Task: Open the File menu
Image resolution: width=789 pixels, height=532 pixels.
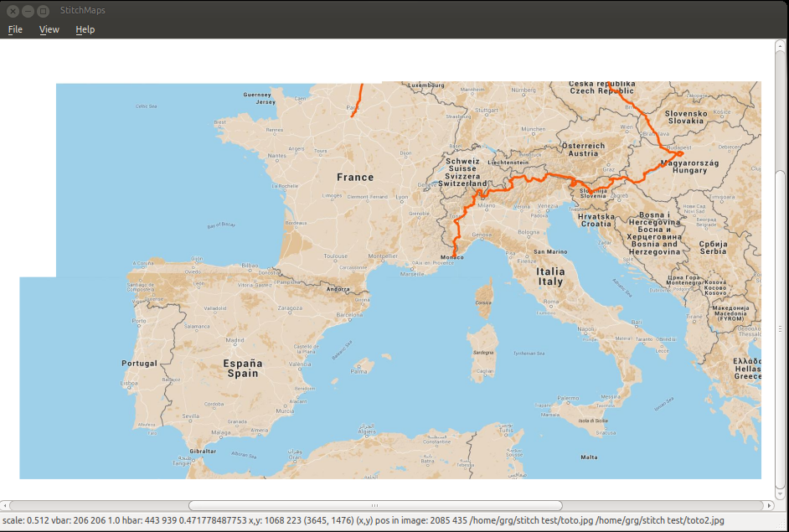Action: 14,29
